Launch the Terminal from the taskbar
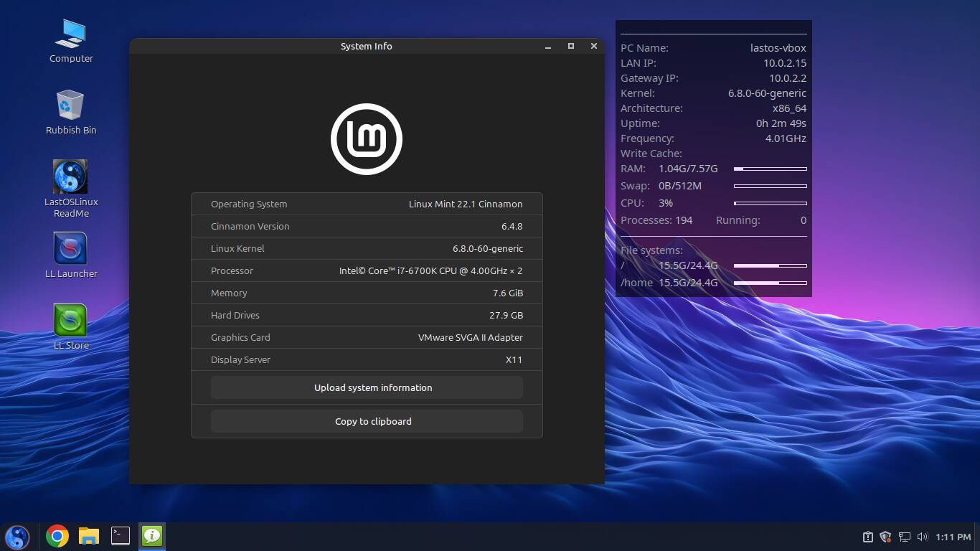Screen dimensions: 980x551 coord(121,536)
